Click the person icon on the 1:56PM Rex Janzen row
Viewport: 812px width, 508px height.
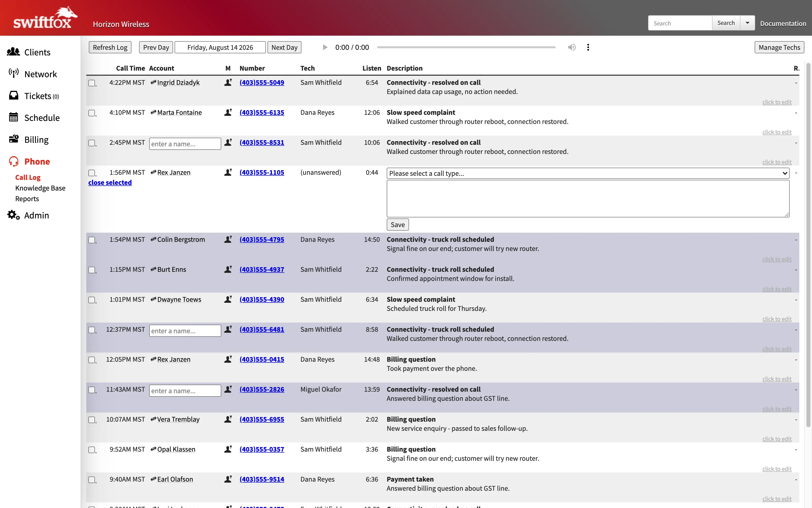click(x=228, y=172)
